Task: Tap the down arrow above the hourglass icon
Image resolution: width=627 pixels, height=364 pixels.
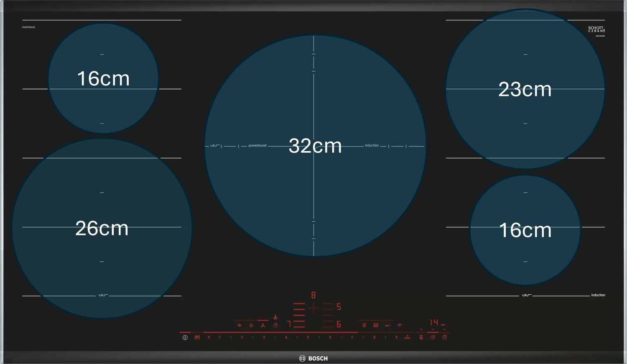Action: [421, 330]
